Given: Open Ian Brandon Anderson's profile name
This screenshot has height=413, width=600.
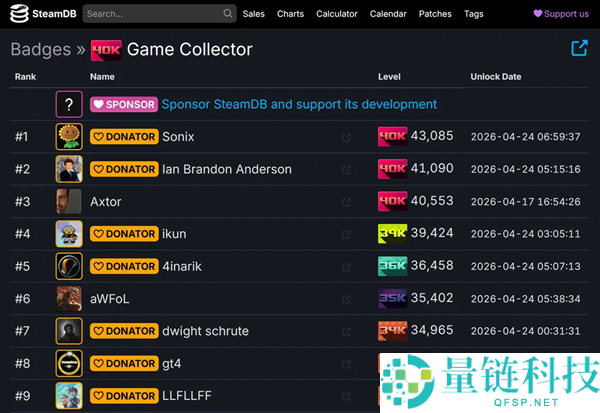Looking at the screenshot, I should pyautogui.click(x=227, y=169).
